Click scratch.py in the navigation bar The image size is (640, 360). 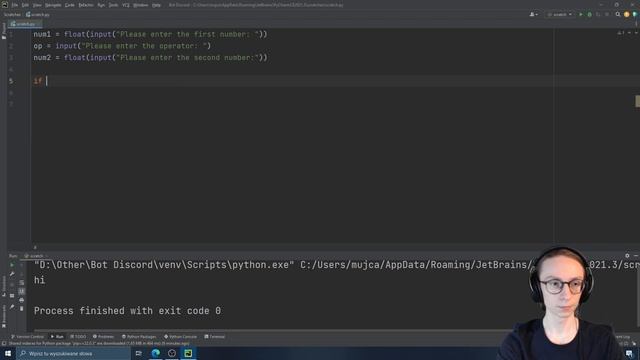pos(38,14)
